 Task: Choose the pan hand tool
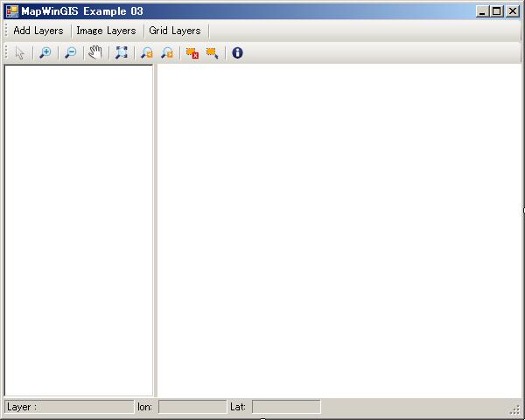pyautogui.click(x=95, y=52)
